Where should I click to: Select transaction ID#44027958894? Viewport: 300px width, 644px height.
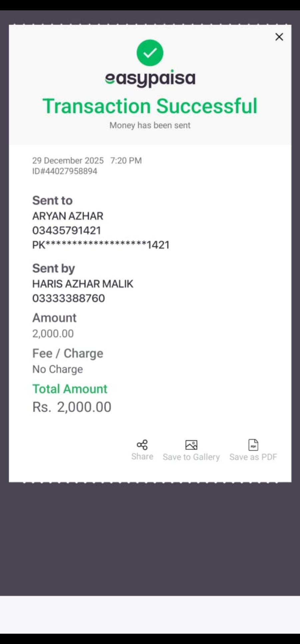pos(65,171)
